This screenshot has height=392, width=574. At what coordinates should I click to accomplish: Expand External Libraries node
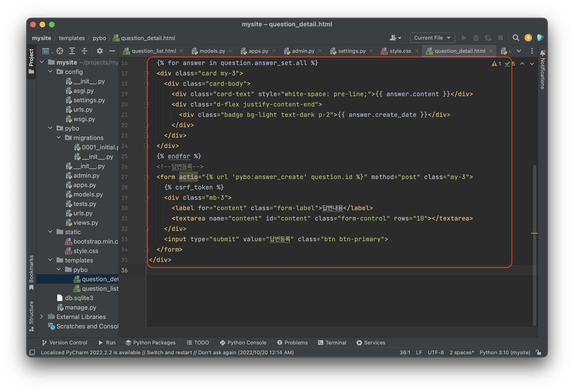coord(41,316)
